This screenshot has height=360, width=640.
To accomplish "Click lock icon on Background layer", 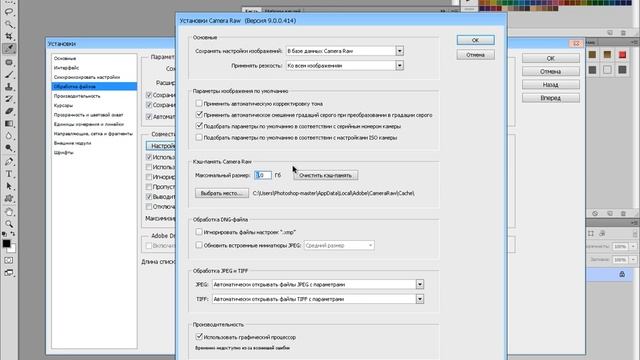I will (x=622, y=274).
